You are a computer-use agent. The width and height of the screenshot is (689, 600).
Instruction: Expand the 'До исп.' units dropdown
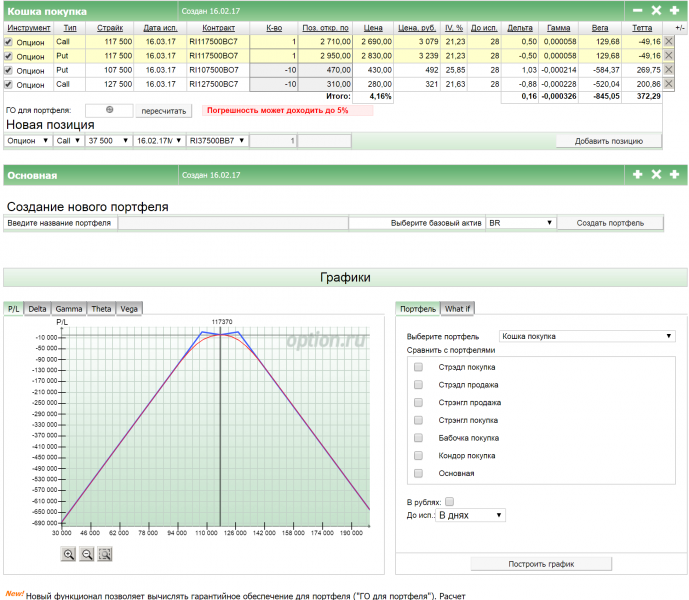point(472,515)
